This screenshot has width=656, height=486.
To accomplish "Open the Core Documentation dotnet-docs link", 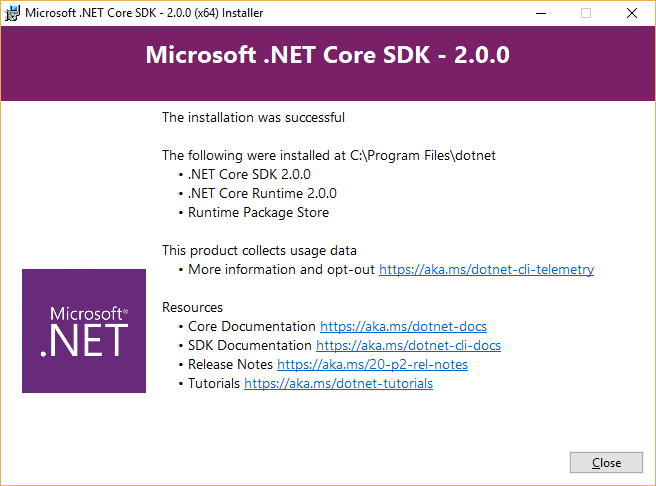I will (403, 327).
